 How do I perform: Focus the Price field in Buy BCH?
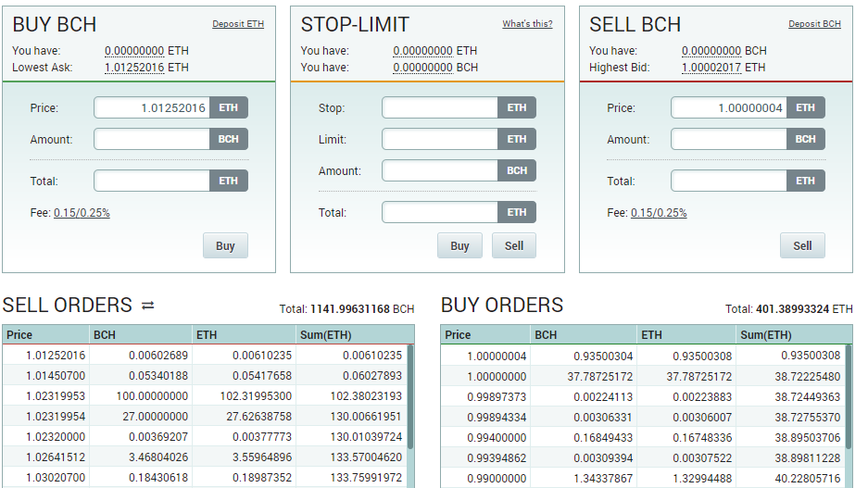152,108
